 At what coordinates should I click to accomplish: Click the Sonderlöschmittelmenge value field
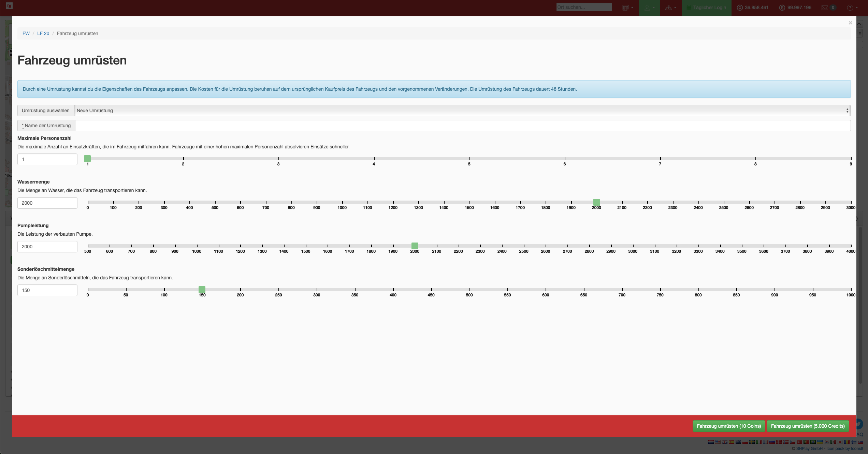(x=47, y=290)
